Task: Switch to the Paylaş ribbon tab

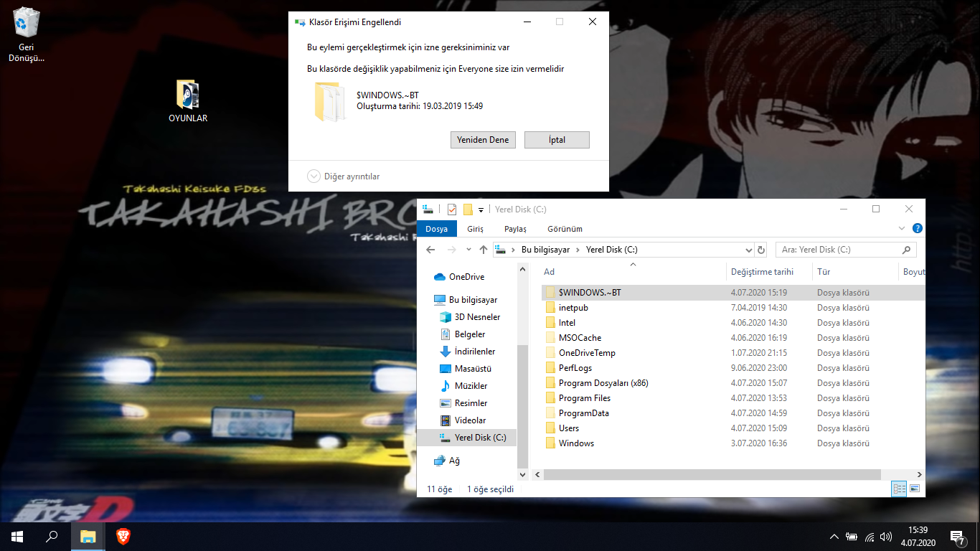Action: click(x=515, y=229)
